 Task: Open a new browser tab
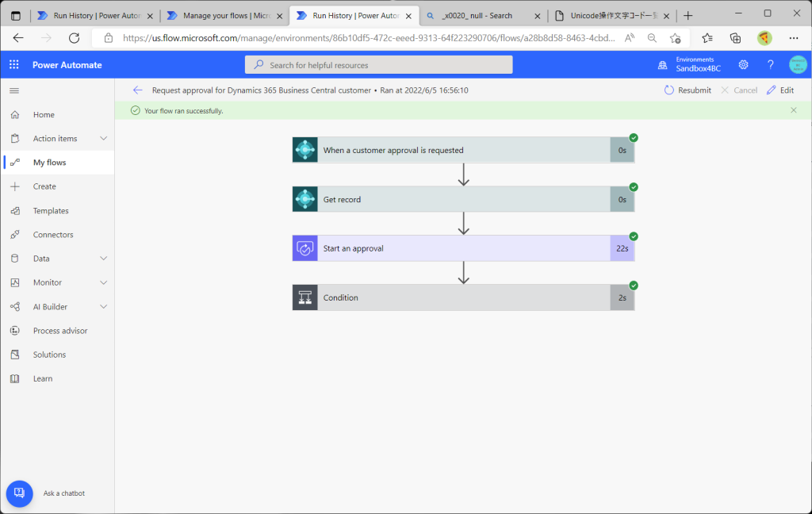[688, 16]
